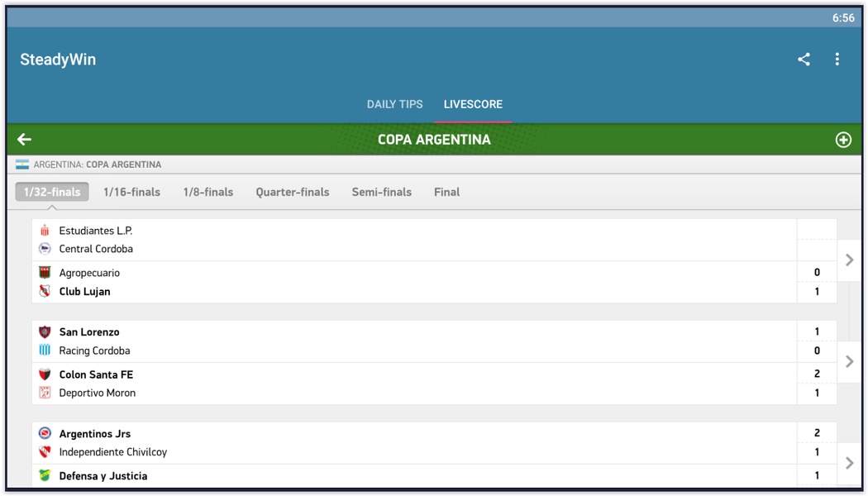The width and height of the screenshot is (868, 496).
Task: Open the 1/8-finals round tab
Action: click(x=208, y=192)
